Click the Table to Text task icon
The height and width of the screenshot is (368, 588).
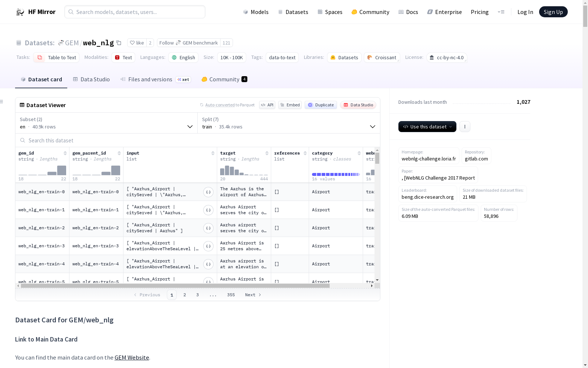(40, 57)
